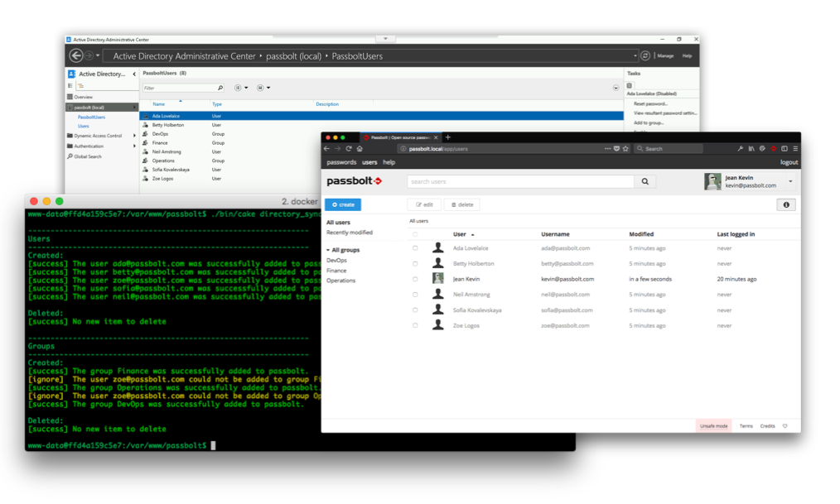Image resolution: width=840 pixels, height=504 pixels.
Task: Click the Firefox home icon
Action: click(360, 149)
